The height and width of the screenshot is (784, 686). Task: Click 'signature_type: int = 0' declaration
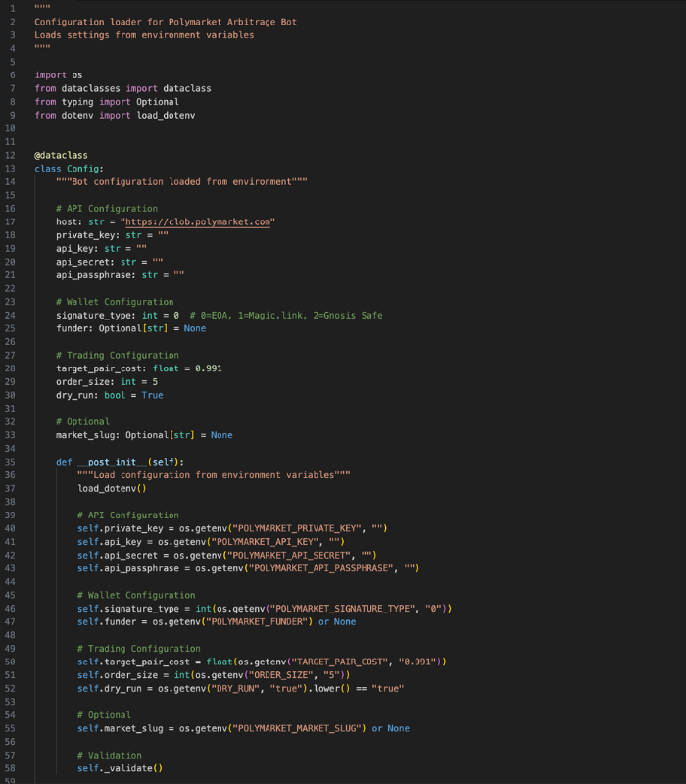point(118,316)
